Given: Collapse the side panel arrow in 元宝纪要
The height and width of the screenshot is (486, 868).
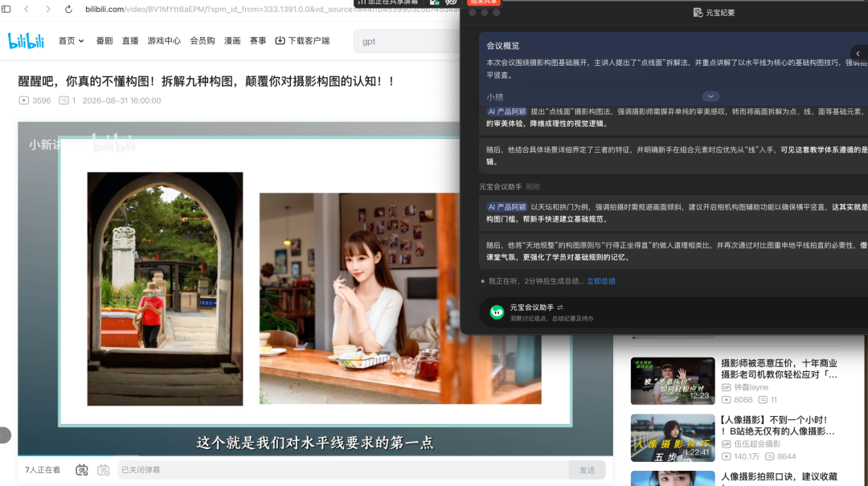Looking at the screenshot, I should coord(858,54).
